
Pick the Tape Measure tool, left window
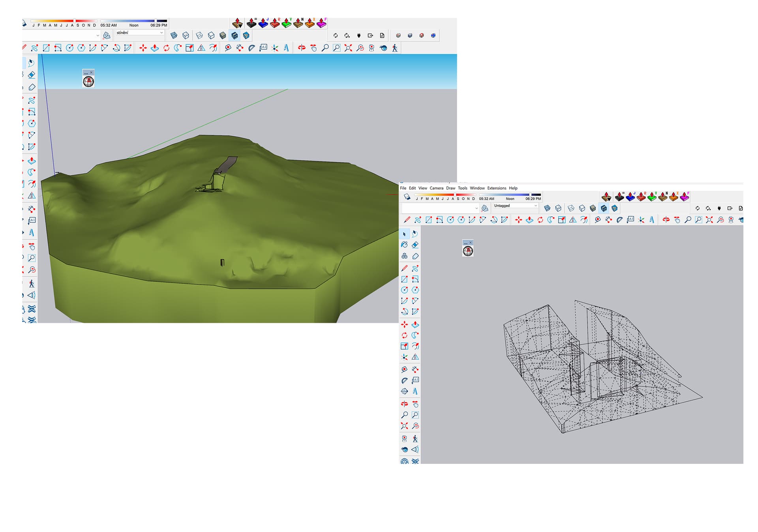(x=228, y=48)
